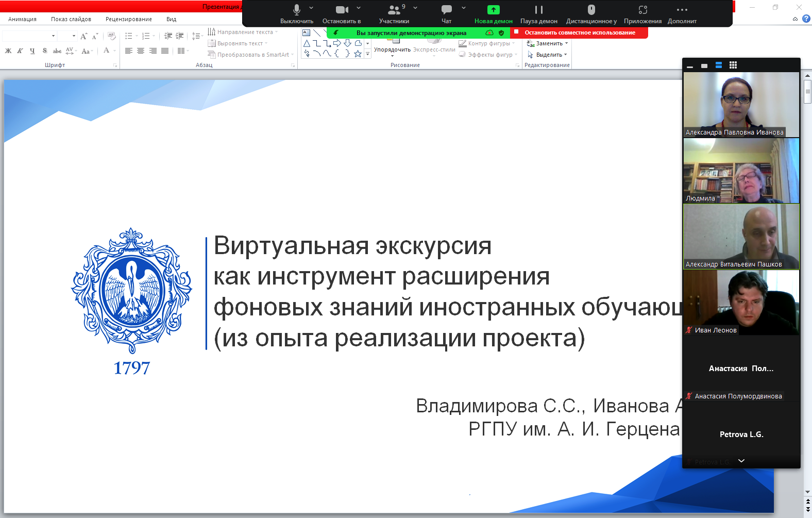This screenshot has width=812, height=518.
Task: Expand chat options arrow
Action: pos(464,8)
